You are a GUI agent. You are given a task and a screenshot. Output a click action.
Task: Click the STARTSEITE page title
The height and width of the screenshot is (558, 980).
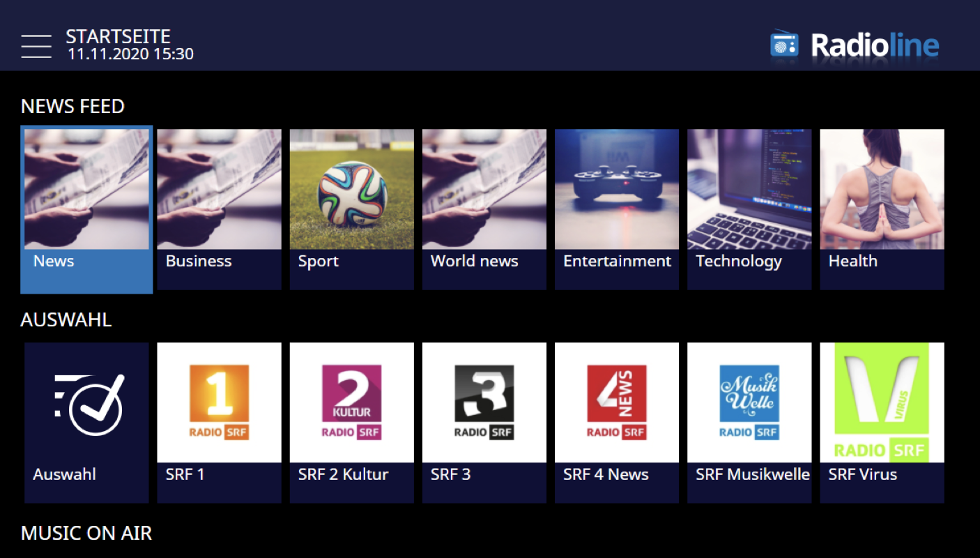[x=118, y=36]
